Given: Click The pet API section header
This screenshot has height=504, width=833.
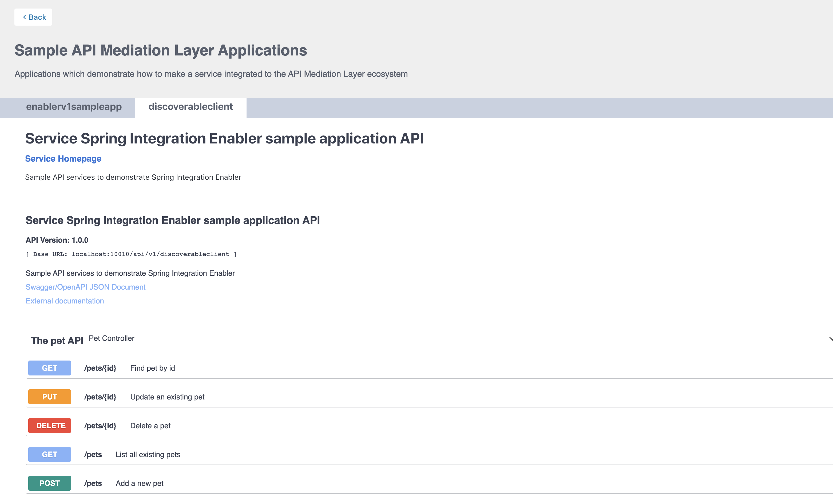Looking at the screenshot, I should [x=57, y=341].
